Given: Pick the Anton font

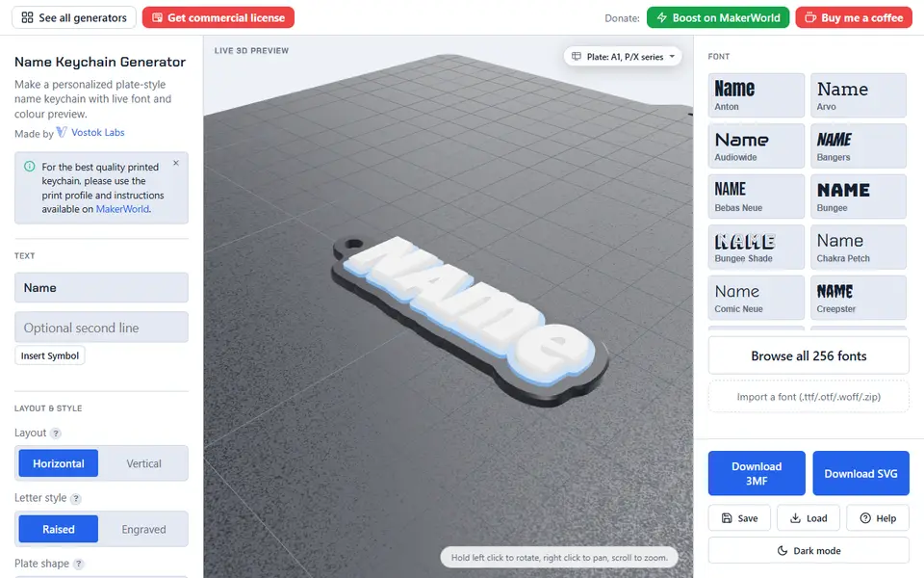Looking at the screenshot, I should [x=757, y=95].
